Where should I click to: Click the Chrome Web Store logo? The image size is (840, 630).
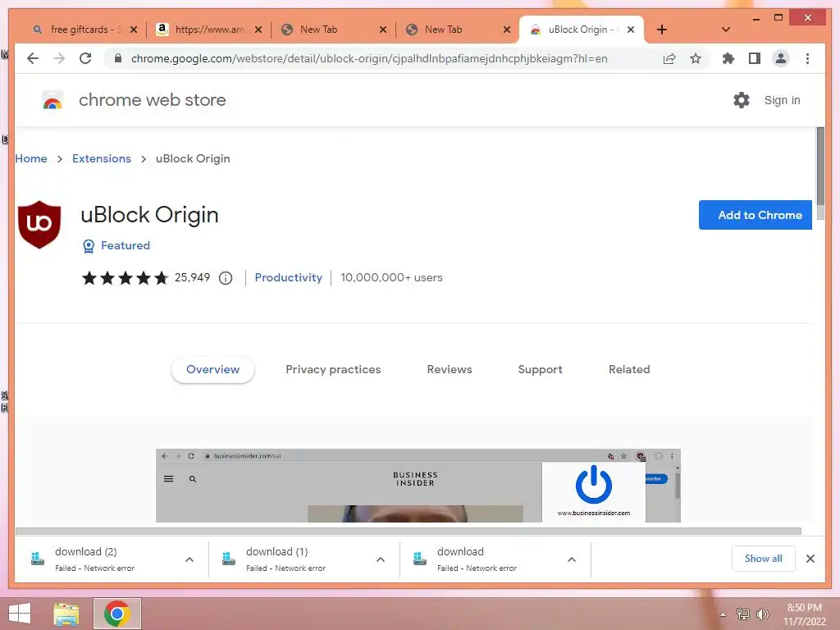point(52,100)
